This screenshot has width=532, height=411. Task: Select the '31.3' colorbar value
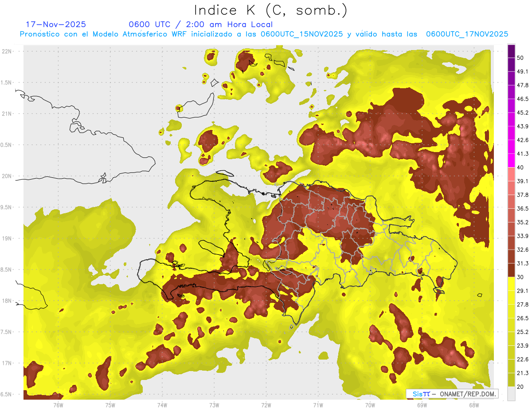click(523, 264)
